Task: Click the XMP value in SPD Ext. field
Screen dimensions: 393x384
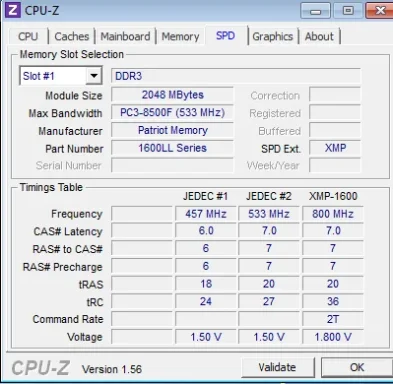Action: tap(335, 148)
